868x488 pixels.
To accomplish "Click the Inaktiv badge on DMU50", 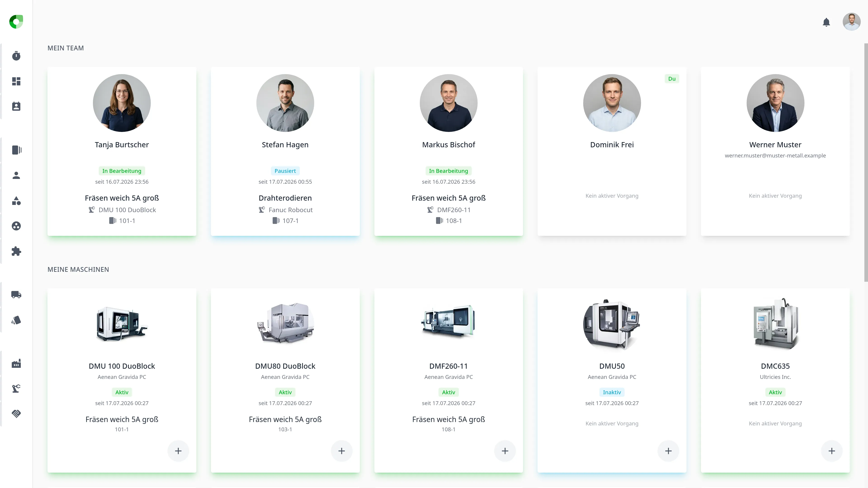I will click(x=612, y=392).
